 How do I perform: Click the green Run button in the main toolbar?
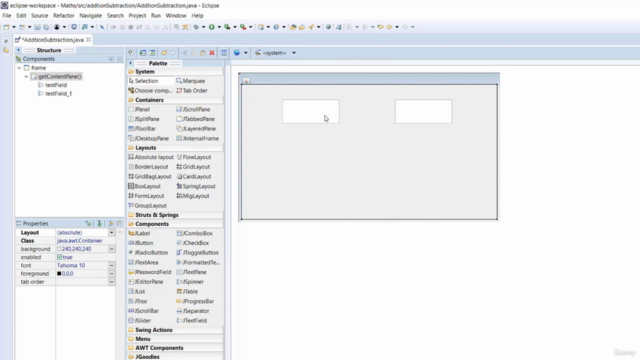click(x=211, y=27)
